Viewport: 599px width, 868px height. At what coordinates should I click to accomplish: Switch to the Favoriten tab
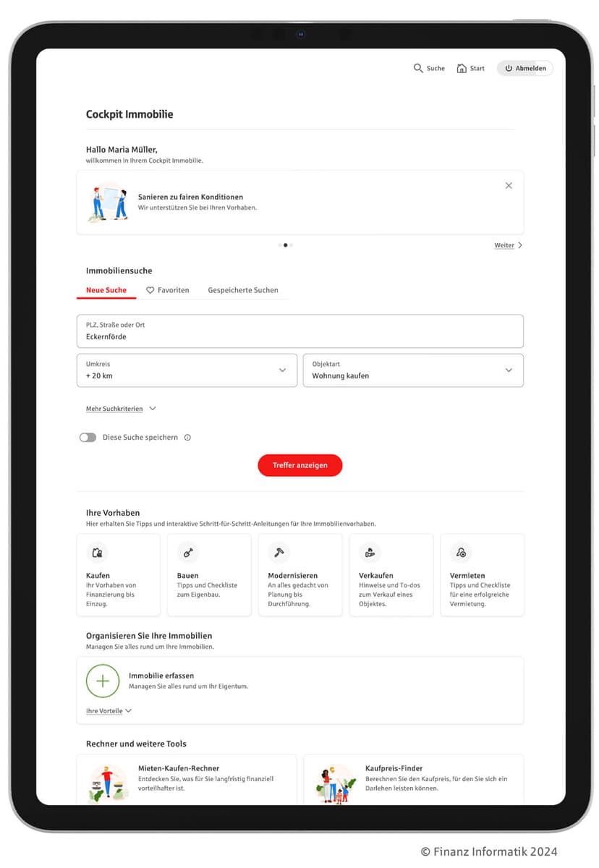pyautogui.click(x=168, y=290)
